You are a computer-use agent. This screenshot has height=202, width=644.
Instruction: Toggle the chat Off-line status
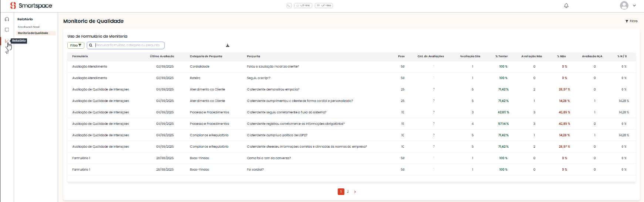tap(324, 6)
